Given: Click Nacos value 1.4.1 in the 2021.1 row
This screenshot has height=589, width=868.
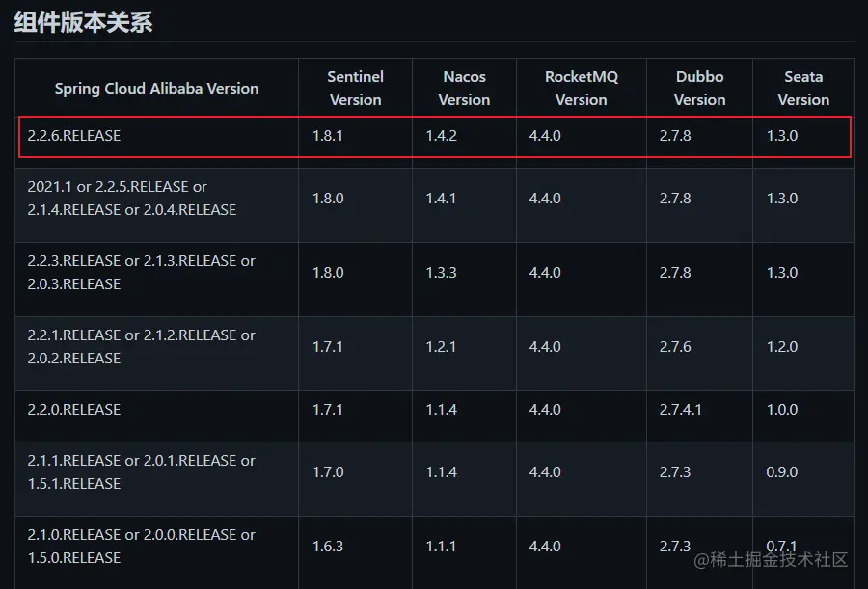Looking at the screenshot, I should point(441,199).
